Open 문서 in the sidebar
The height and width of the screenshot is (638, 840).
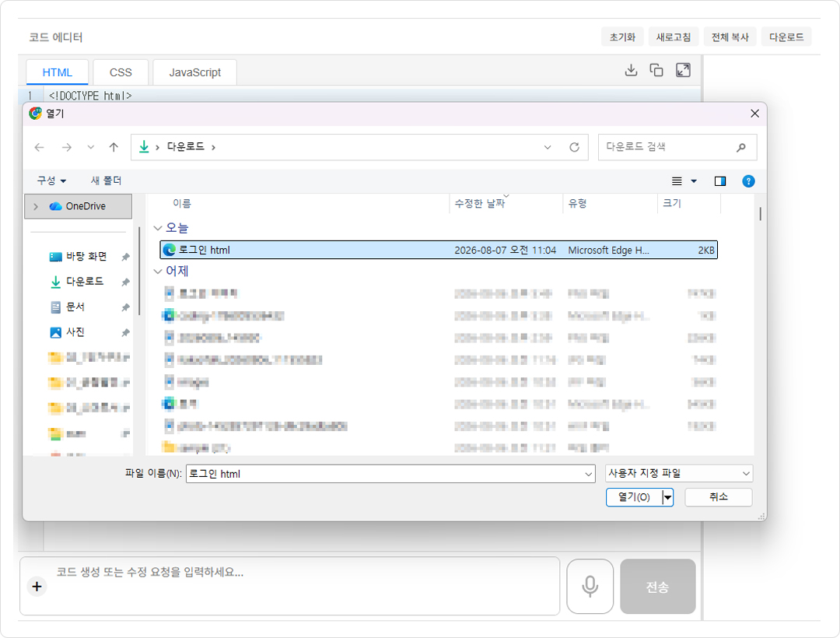[68, 307]
